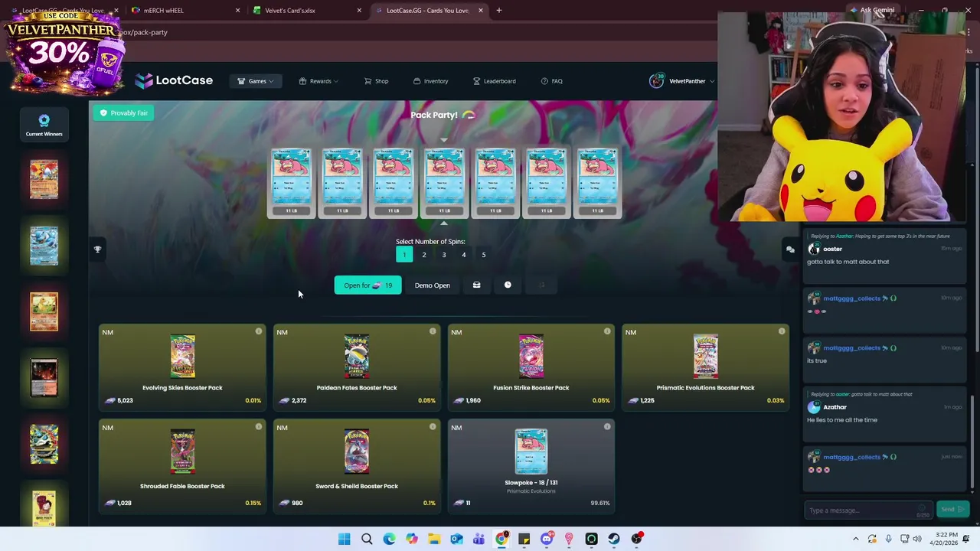Select Fusion Strike Booster Pack card
The image size is (980, 551).
(x=531, y=367)
